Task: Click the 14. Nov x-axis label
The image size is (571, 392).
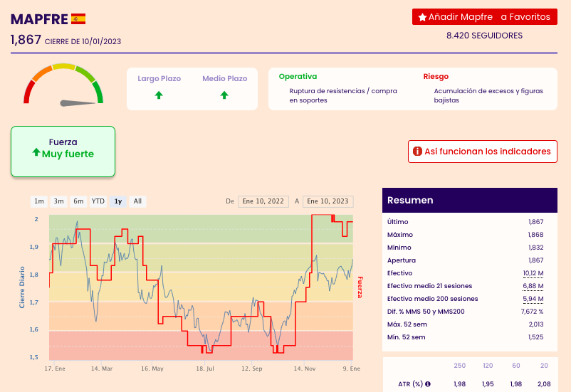Action: coord(305,369)
